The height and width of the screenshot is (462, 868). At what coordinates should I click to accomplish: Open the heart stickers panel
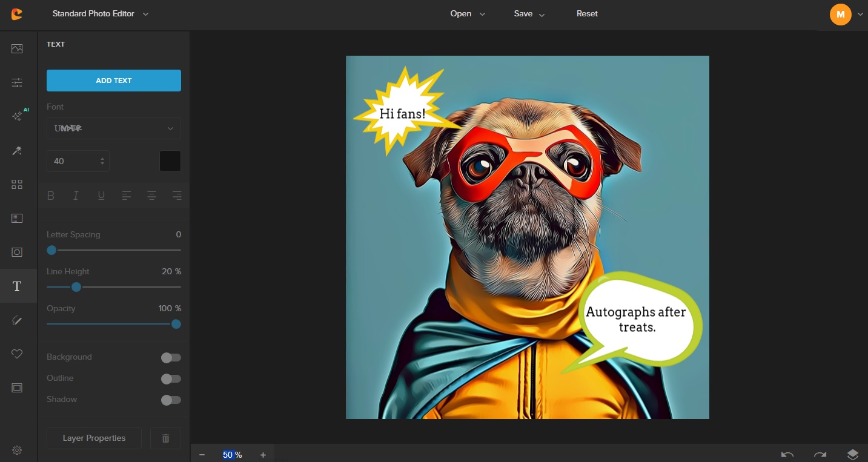(17, 354)
